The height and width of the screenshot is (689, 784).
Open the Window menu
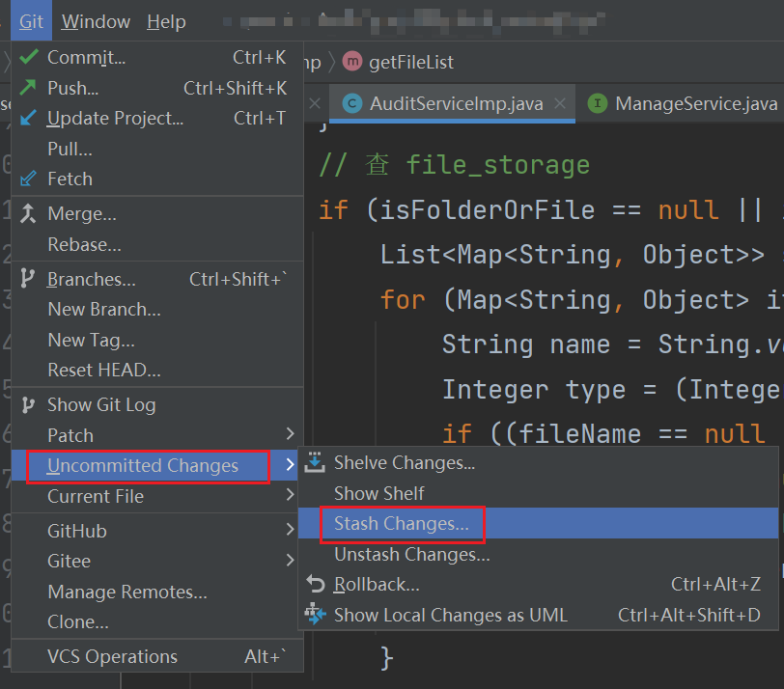(x=95, y=20)
